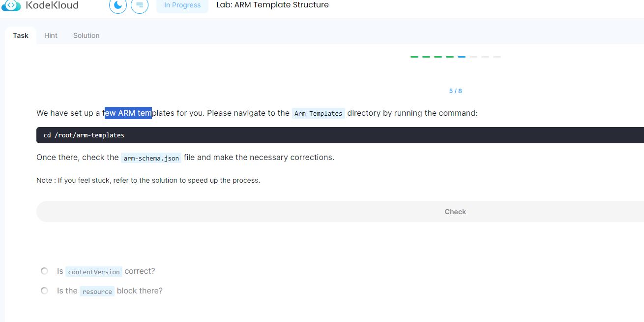Click the last gray progress segment
The height and width of the screenshot is (322, 644).
click(497, 57)
